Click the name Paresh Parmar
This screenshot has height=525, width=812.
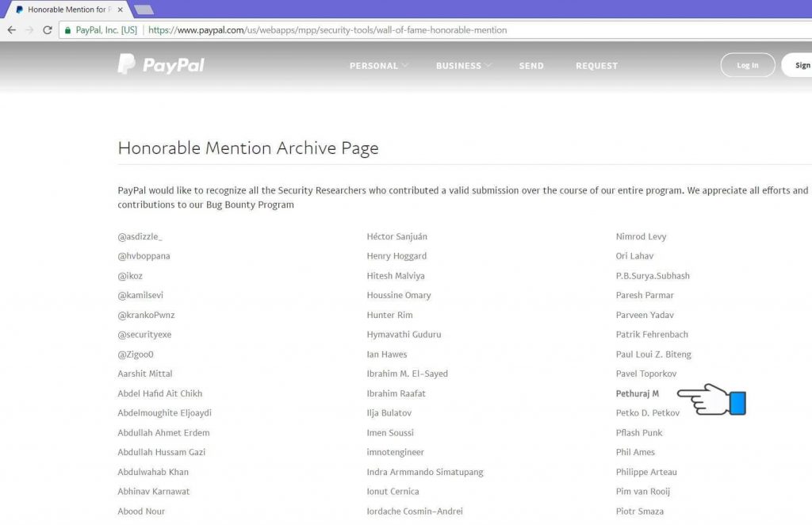tap(645, 295)
